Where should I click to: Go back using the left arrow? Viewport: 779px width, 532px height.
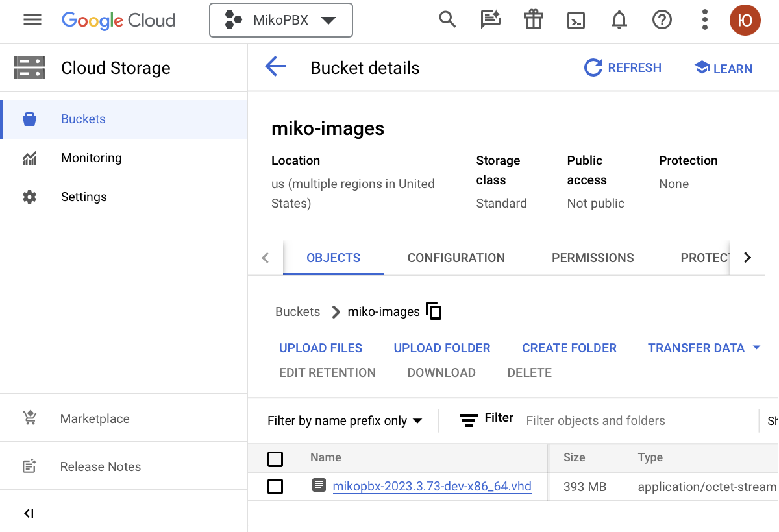275,67
